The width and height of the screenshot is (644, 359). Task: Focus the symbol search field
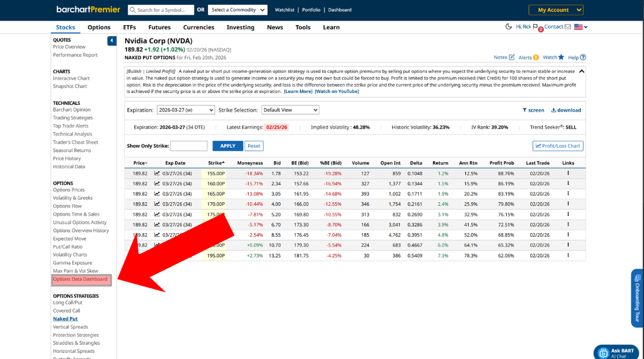coord(161,10)
